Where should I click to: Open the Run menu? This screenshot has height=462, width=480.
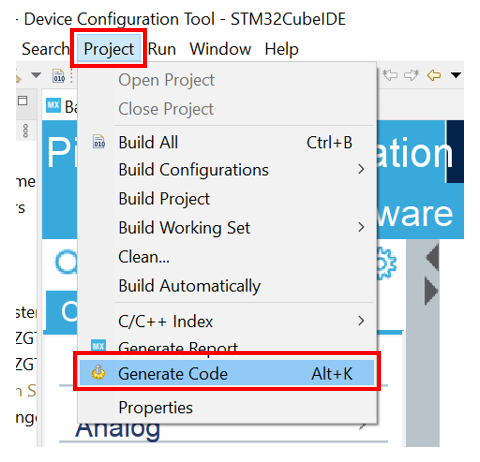click(162, 49)
